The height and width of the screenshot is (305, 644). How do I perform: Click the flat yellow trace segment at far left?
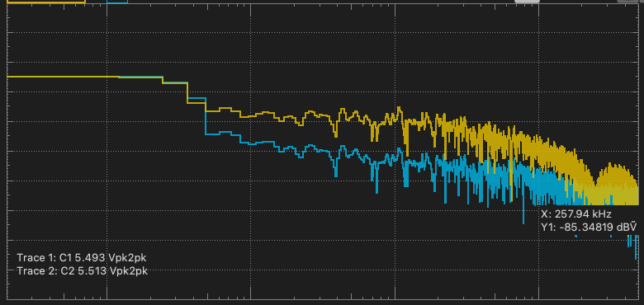62,77
